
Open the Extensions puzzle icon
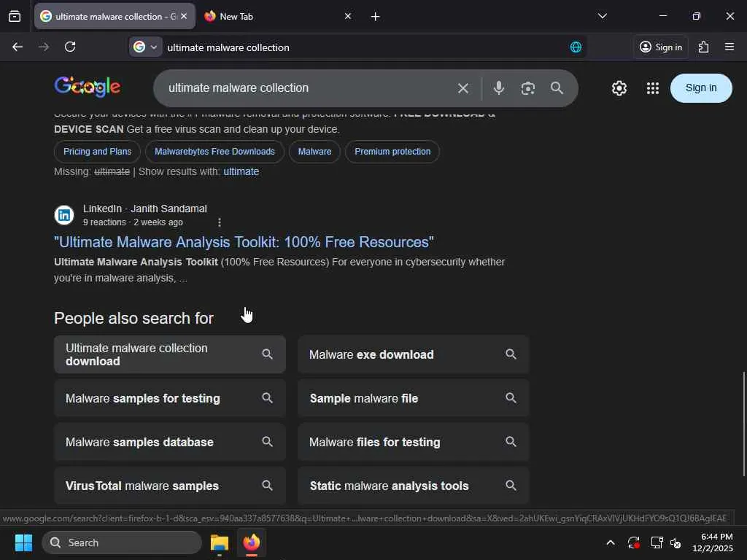[704, 47]
